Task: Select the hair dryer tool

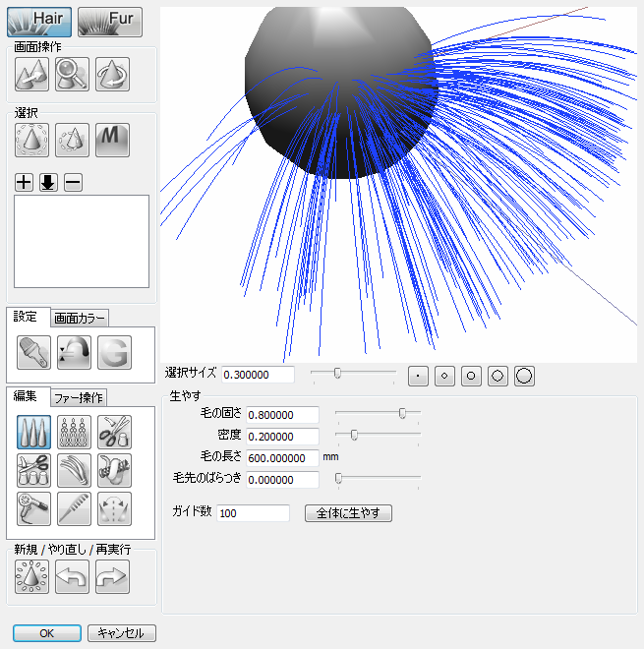Action: (x=34, y=508)
